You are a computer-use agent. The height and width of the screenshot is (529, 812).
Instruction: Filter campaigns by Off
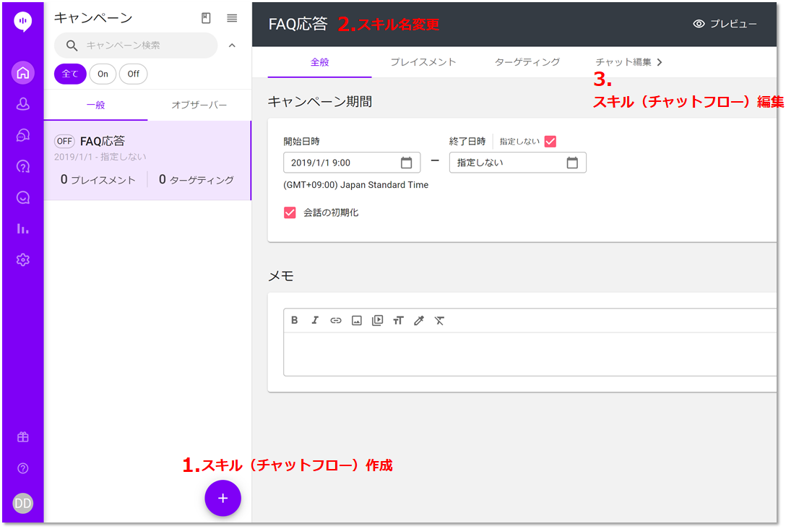(133, 74)
